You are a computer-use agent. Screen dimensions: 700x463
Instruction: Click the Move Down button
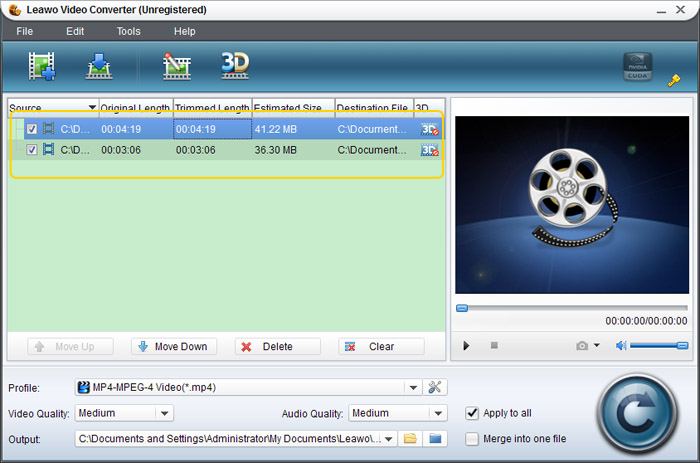(174, 346)
